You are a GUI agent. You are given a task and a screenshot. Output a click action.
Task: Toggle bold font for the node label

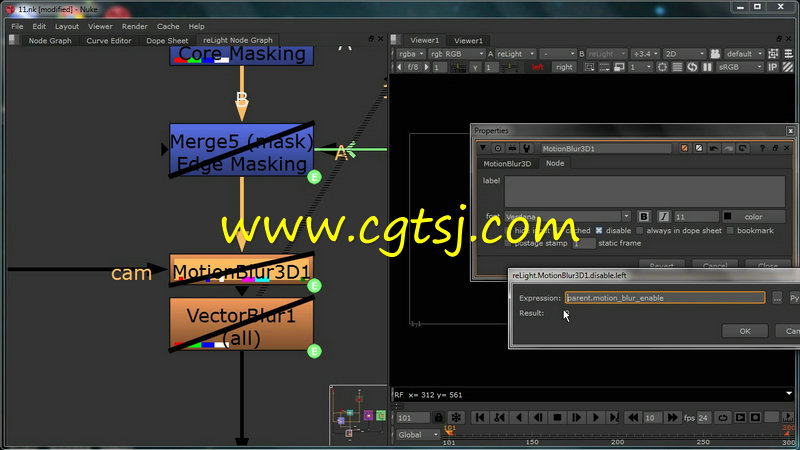coord(644,217)
